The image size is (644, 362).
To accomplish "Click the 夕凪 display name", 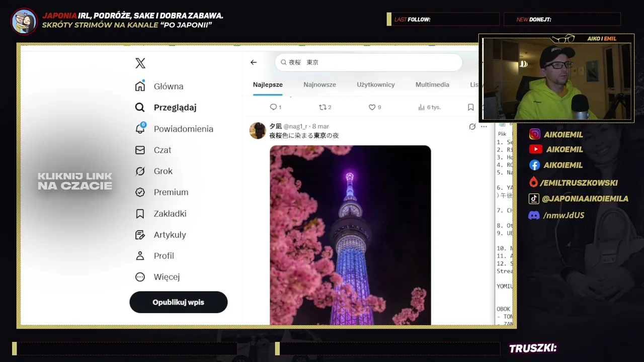I will pyautogui.click(x=275, y=126).
